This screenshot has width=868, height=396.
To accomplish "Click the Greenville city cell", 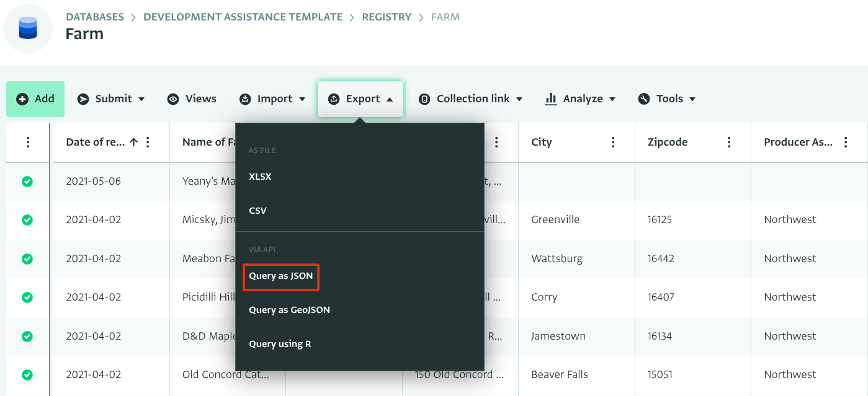I will click(555, 220).
